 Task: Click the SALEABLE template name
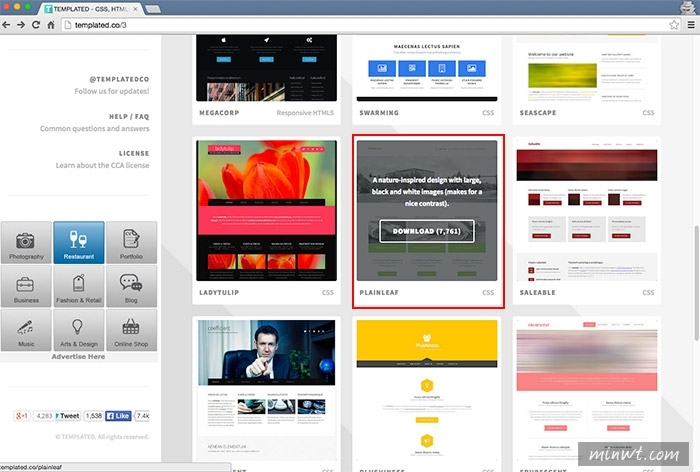tap(538, 292)
